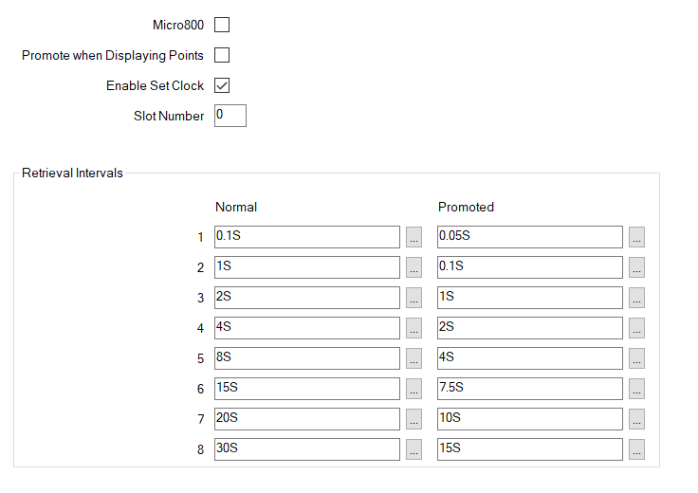Viewport: 698px width, 493px height.
Task: Open ellipsis button for Promoted interval 8
Action: point(637,449)
